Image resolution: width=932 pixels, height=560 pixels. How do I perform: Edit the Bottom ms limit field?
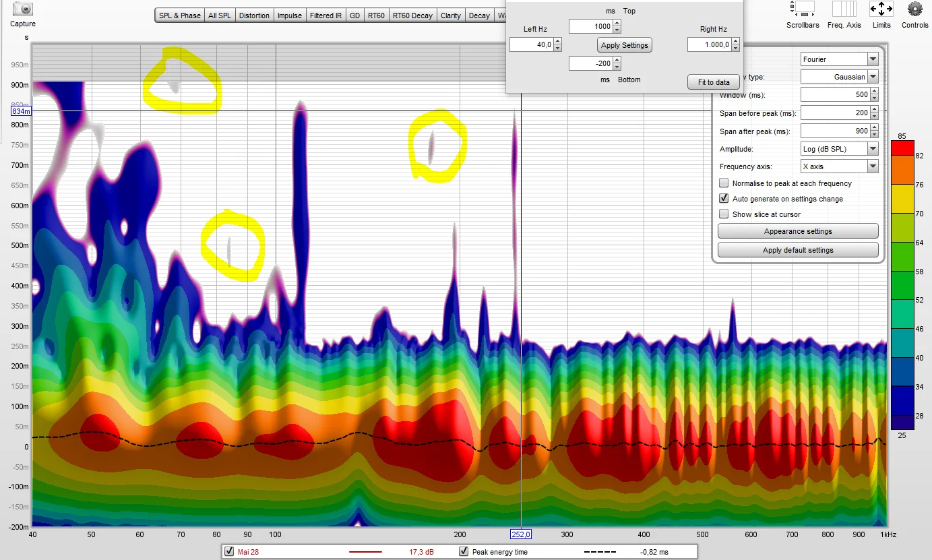[x=591, y=63]
